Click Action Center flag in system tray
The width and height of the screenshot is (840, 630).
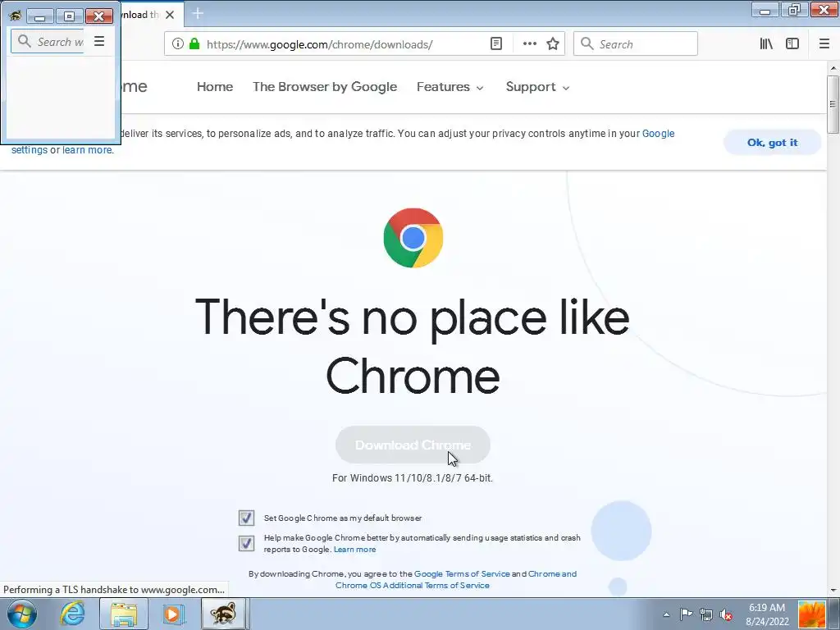point(686,614)
